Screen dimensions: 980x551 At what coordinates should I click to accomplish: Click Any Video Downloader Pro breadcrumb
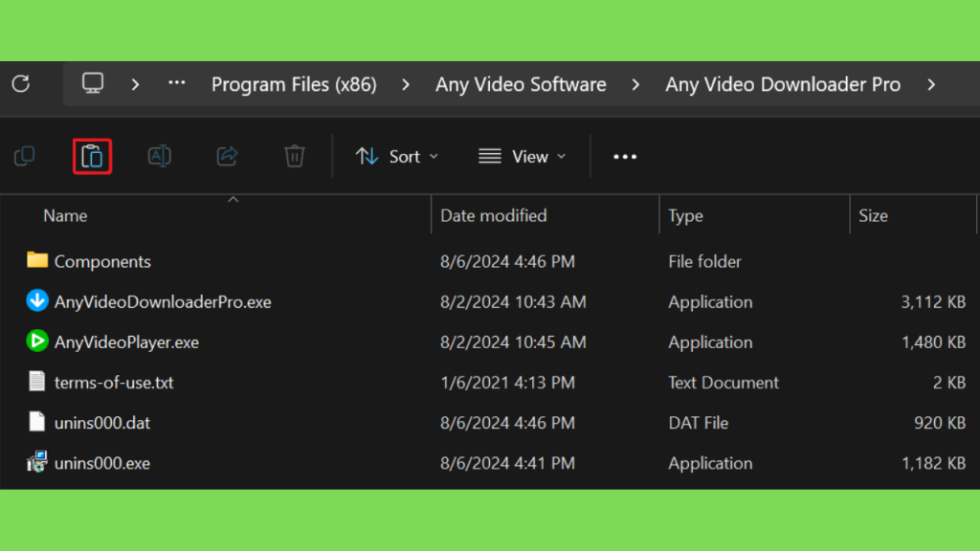(x=783, y=84)
